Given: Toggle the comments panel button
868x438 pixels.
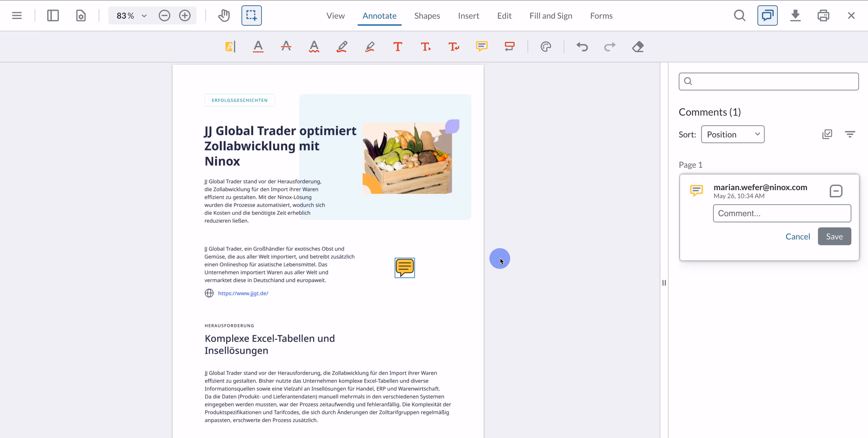Looking at the screenshot, I should pyautogui.click(x=767, y=15).
